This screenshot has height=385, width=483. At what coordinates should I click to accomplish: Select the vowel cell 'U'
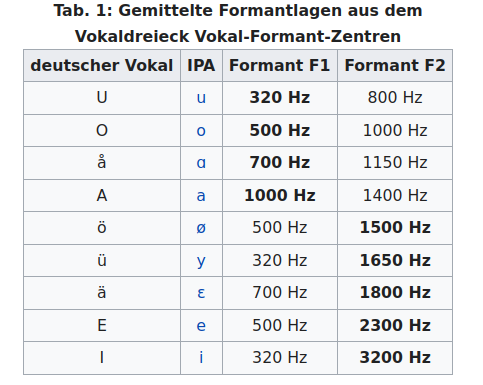(102, 98)
